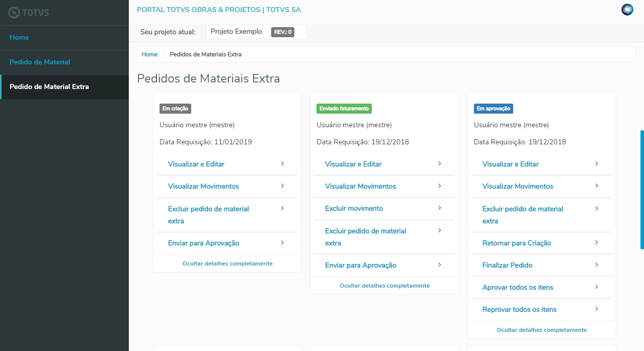Open Visualizar Movimentos in Em aprovação card

tap(518, 187)
